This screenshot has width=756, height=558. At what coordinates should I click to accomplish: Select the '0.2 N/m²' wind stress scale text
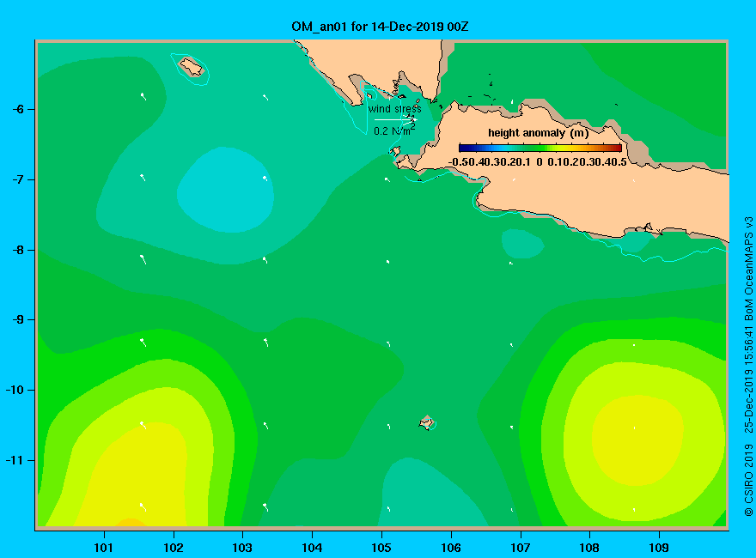point(394,130)
